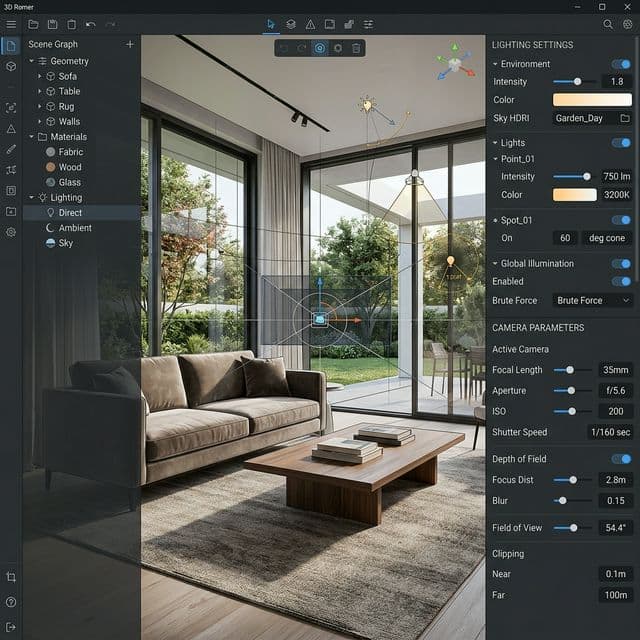
Task: Select the crop tool in left sidebar
Action: coord(11,577)
